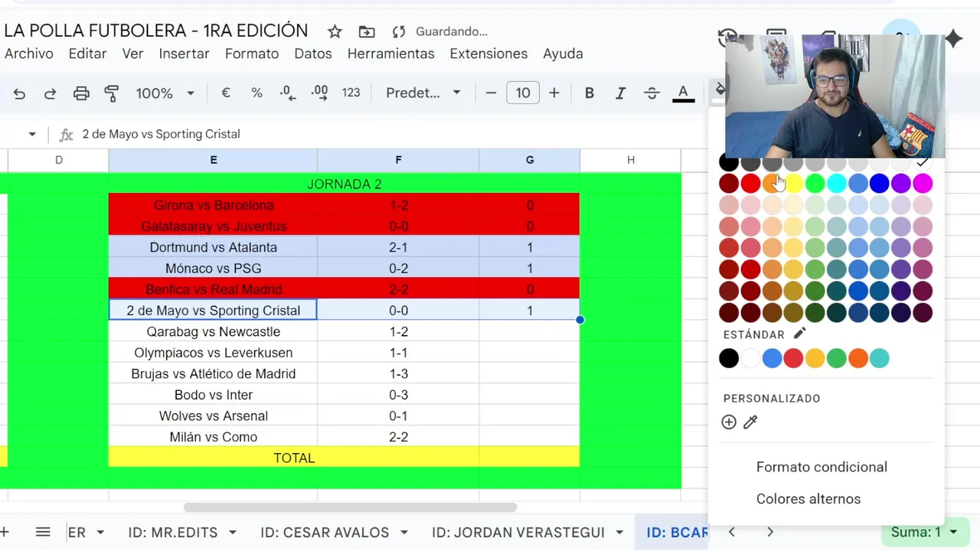Switch to ID: CESAR AVALOS sheet tab
The width and height of the screenshot is (980, 551).
(325, 532)
